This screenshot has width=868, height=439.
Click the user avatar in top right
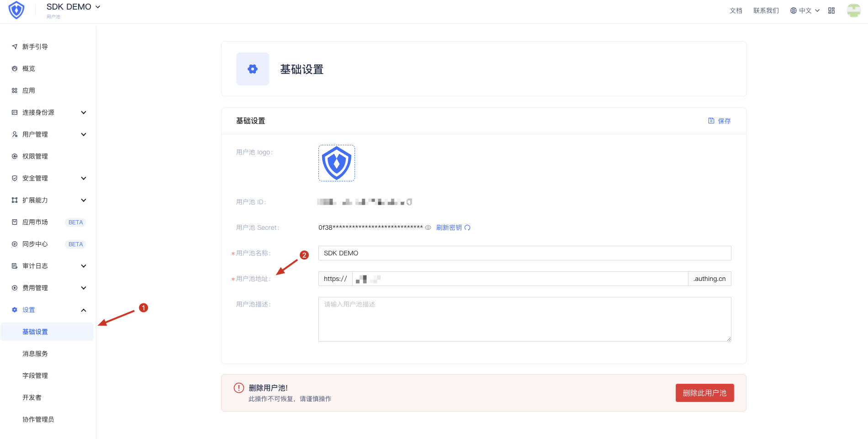tap(853, 11)
